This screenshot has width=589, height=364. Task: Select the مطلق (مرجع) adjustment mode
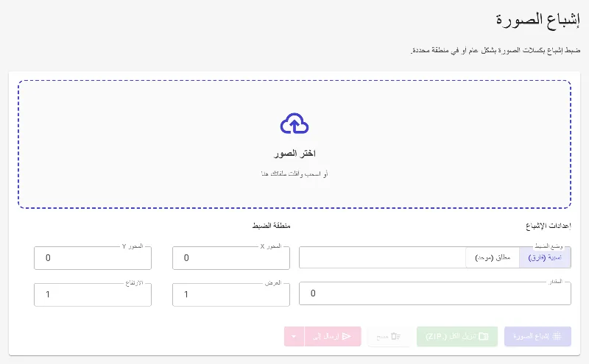click(493, 257)
